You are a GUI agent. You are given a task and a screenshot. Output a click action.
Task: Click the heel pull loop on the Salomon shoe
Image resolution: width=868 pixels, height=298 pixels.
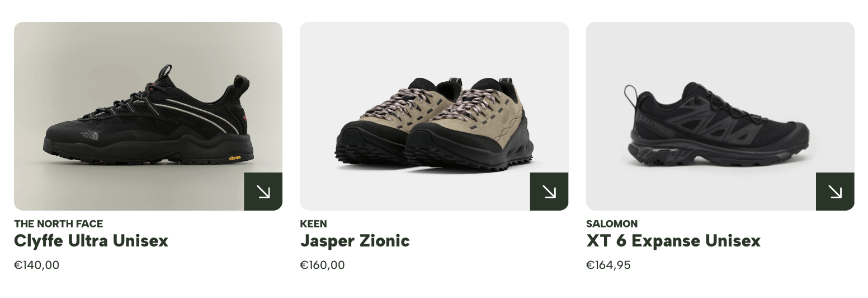(x=630, y=96)
